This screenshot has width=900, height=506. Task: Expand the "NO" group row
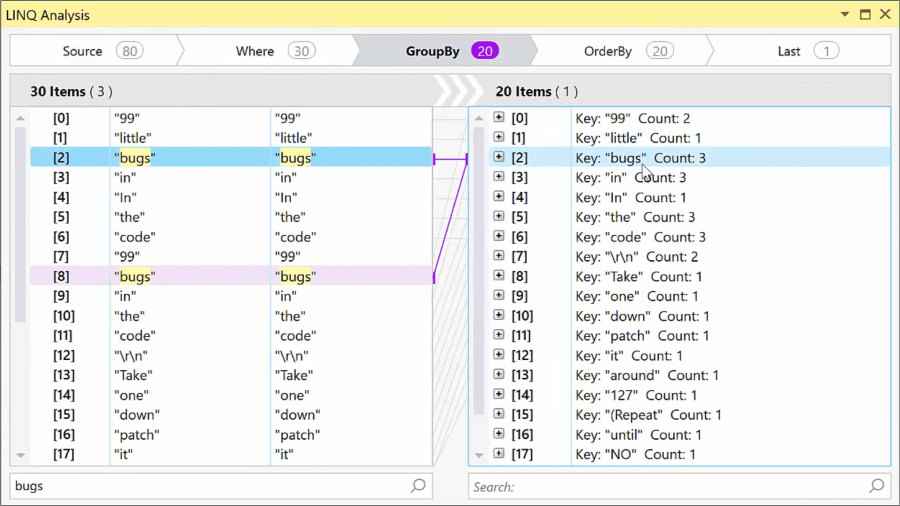point(499,454)
